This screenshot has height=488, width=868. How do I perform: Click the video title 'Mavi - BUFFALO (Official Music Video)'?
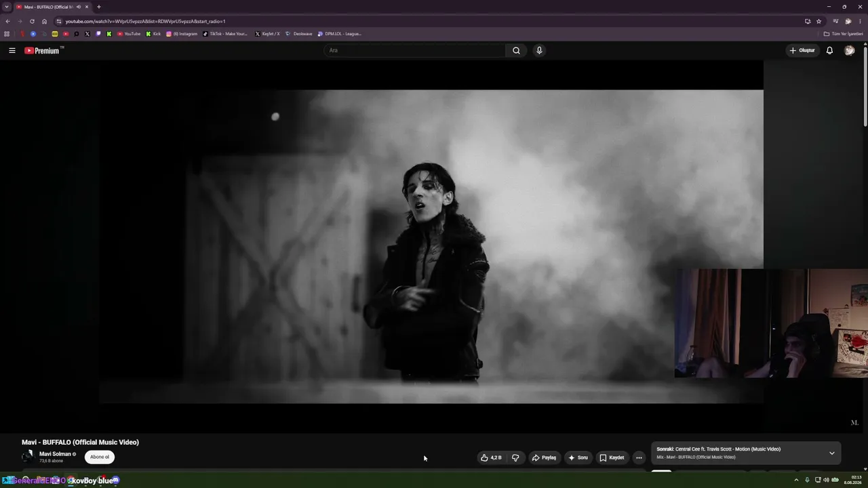pos(80,442)
